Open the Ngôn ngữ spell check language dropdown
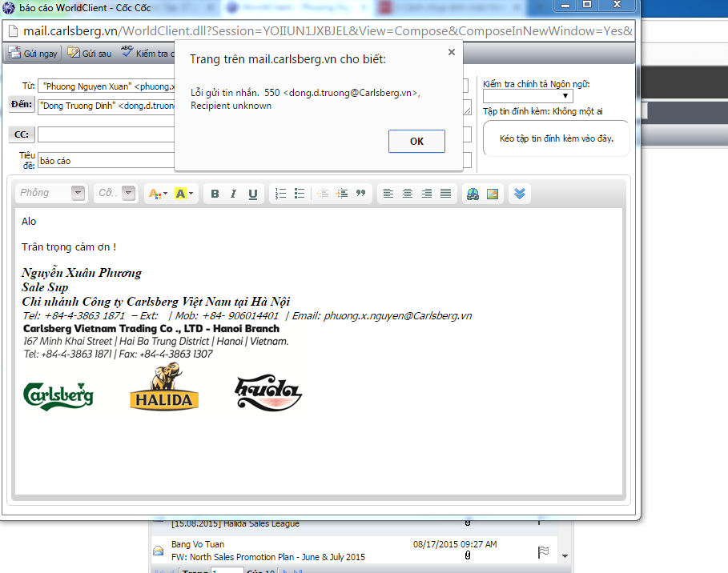Image resolution: width=728 pixels, height=573 pixels. click(528, 95)
